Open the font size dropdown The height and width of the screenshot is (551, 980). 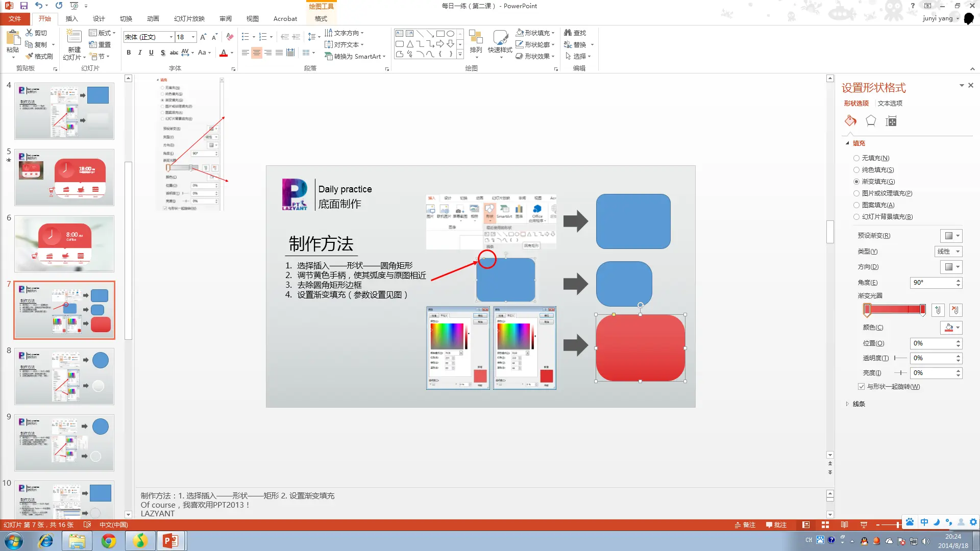pyautogui.click(x=193, y=37)
